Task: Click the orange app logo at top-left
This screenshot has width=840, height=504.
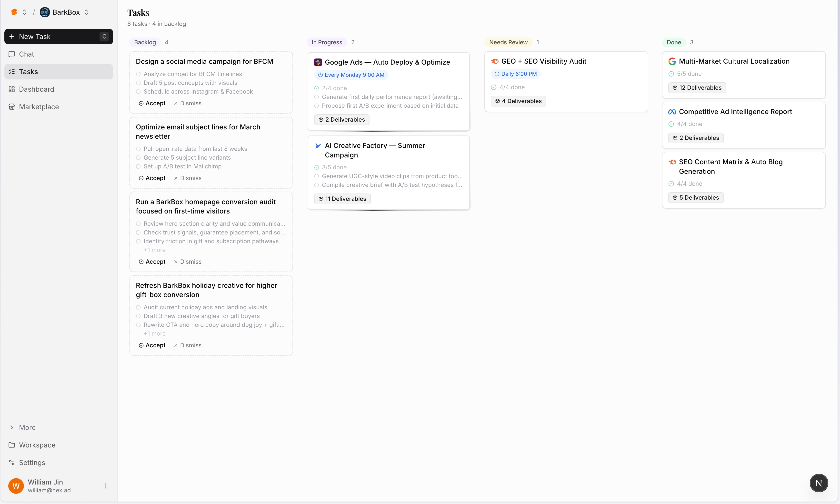Action: click(x=14, y=12)
